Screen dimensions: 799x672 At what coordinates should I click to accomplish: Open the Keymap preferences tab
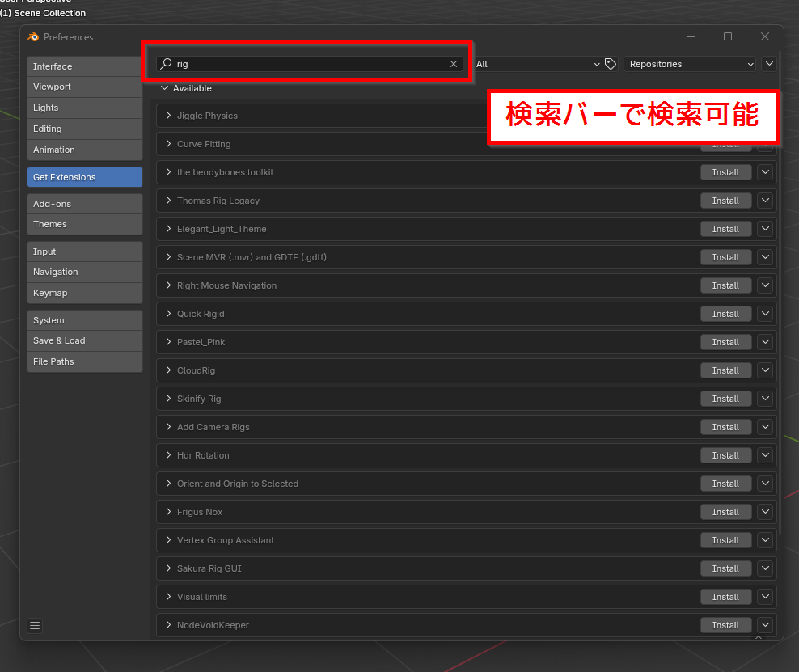84,293
